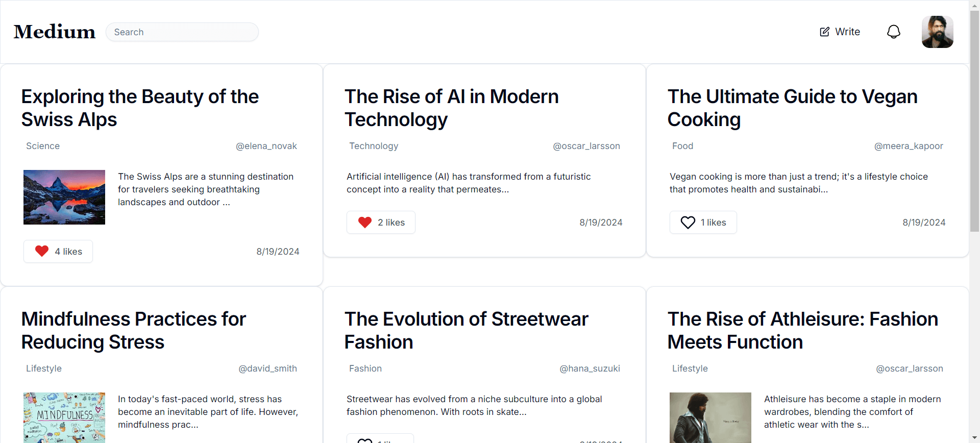Click the Search input field
The image size is (980, 443).
[x=182, y=32]
